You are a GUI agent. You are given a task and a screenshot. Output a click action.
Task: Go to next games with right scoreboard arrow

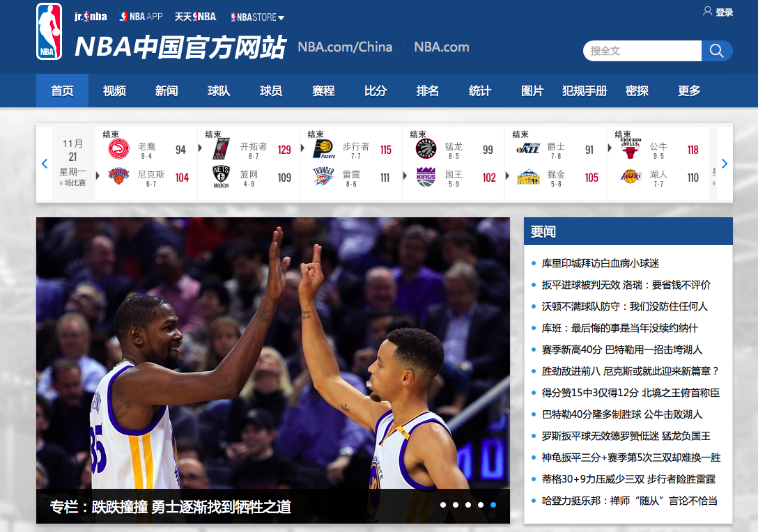coord(724,164)
